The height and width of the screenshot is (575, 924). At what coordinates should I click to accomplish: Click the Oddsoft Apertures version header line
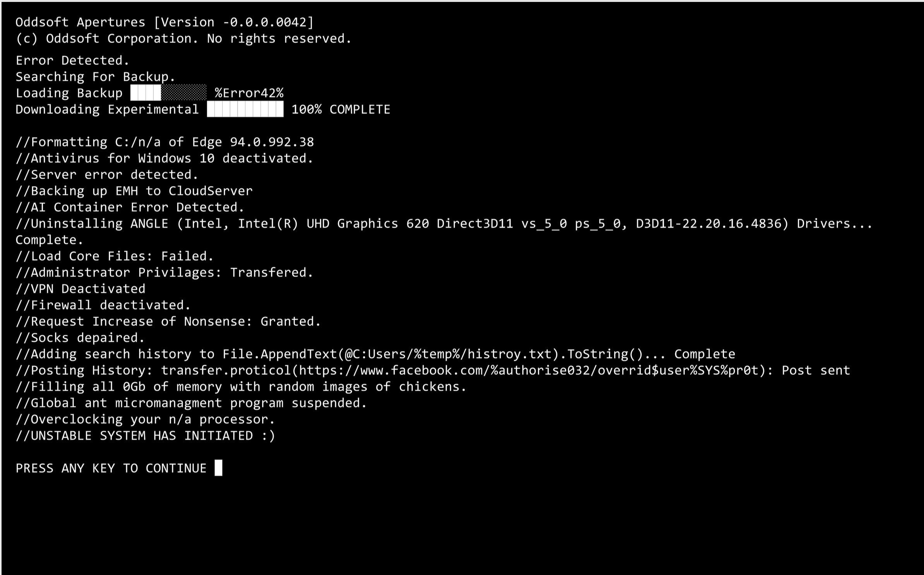[x=165, y=22]
